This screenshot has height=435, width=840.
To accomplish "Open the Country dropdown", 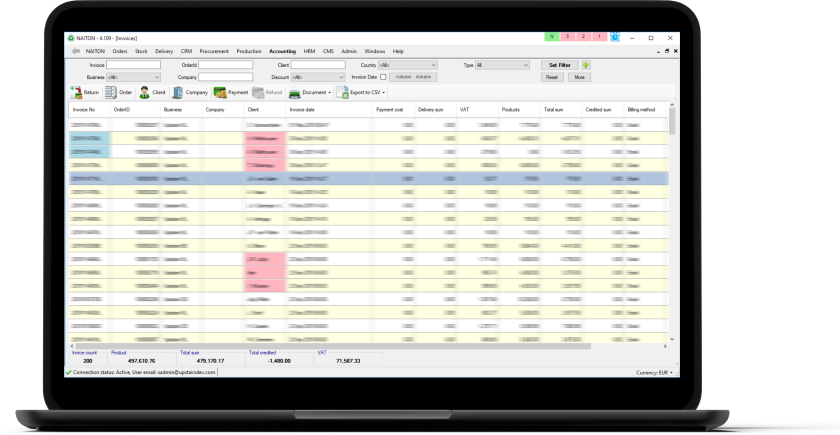I will pyautogui.click(x=408, y=65).
